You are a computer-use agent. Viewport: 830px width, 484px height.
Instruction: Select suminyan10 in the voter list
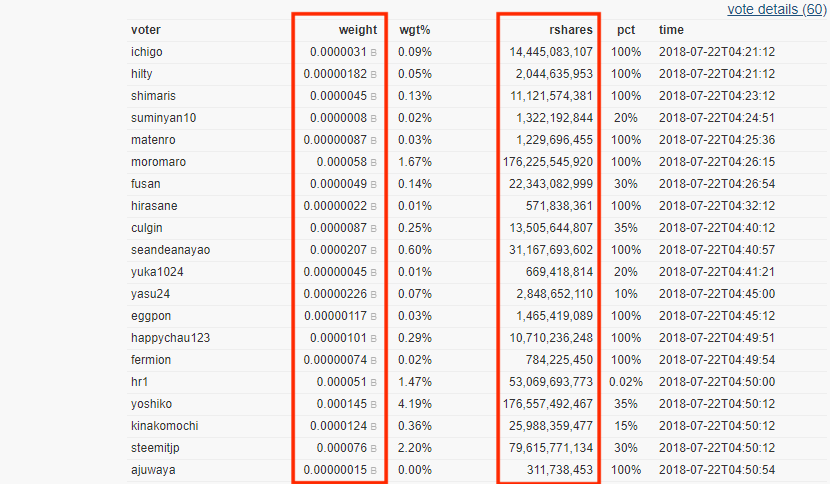tap(164, 118)
